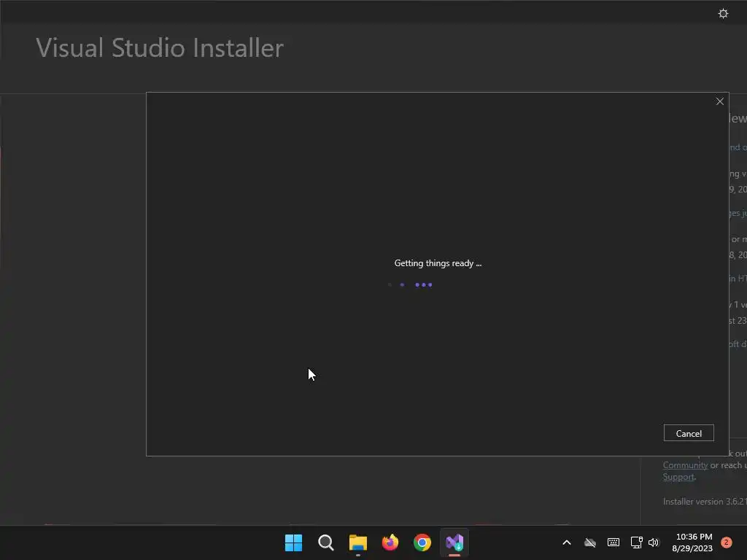This screenshot has height=560, width=747.
Task: Open the volume speaker tray icon
Action: pos(654,542)
